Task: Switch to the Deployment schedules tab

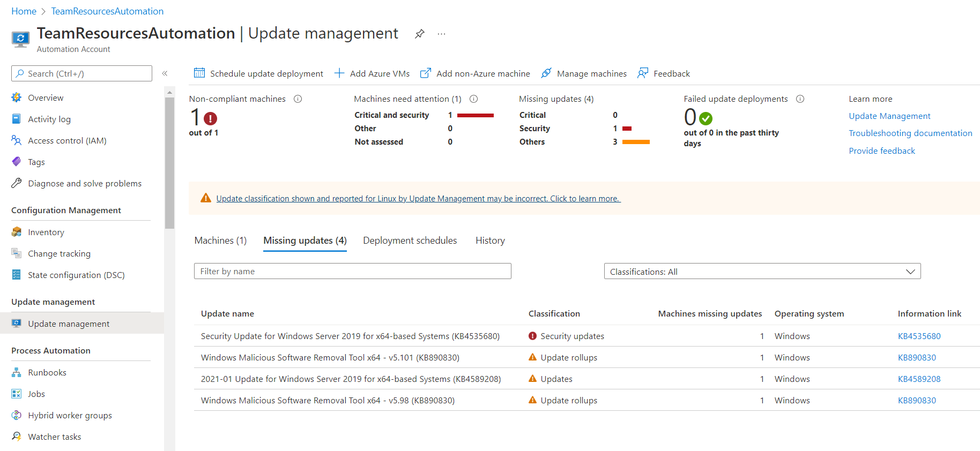Action: coord(410,240)
